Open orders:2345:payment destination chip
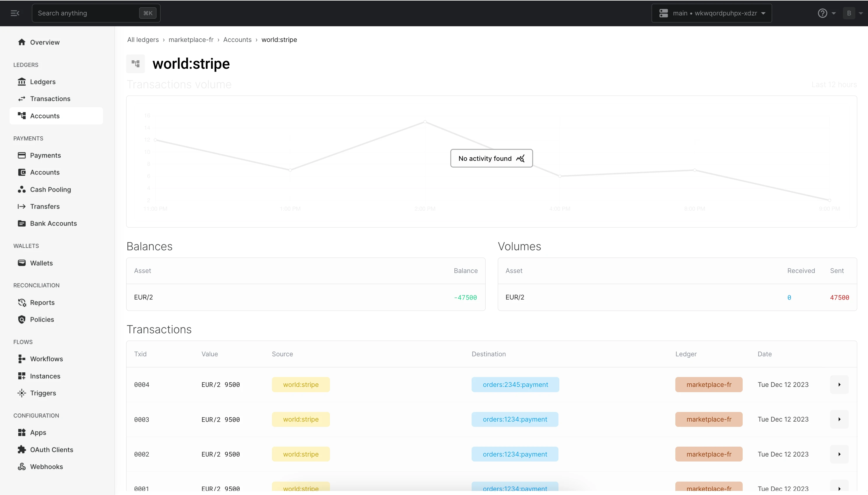The height and width of the screenshot is (495, 868). coord(515,385)
